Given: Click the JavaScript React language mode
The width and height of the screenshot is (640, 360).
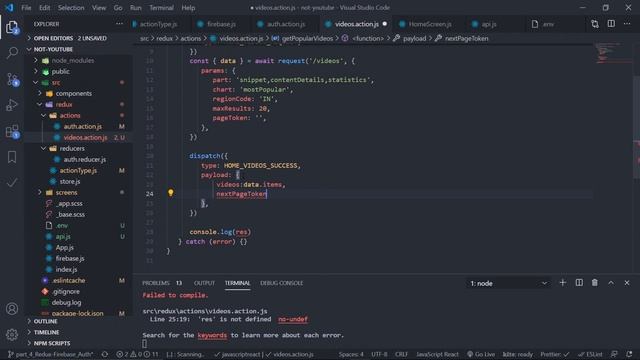Looking at the screenshot, I should [x=437, y=354].
